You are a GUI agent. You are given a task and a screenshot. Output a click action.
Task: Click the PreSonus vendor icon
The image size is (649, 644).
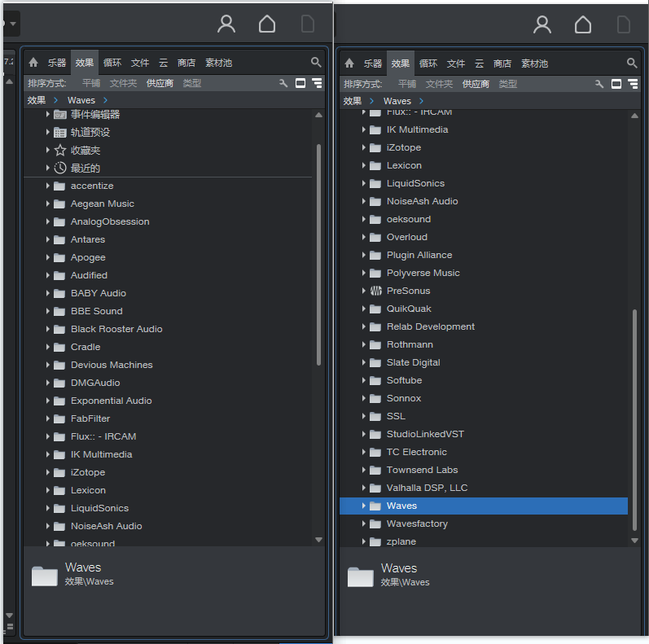point(375,291)
